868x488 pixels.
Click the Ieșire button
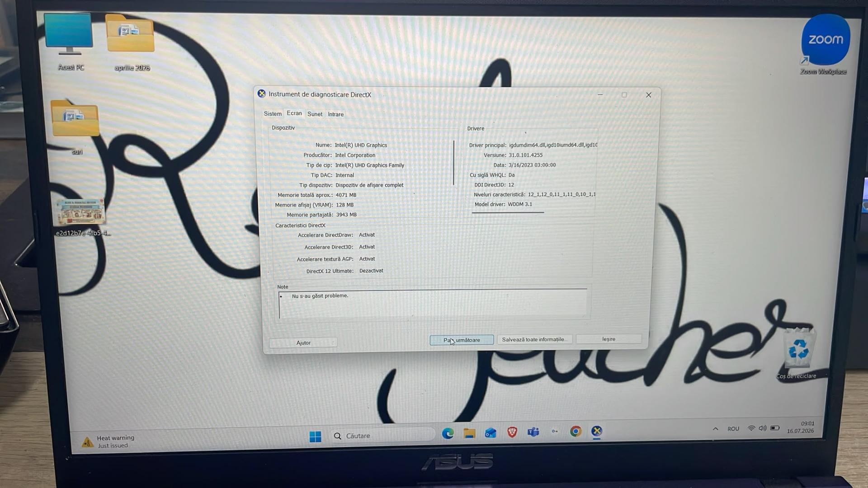click(609, 339)
